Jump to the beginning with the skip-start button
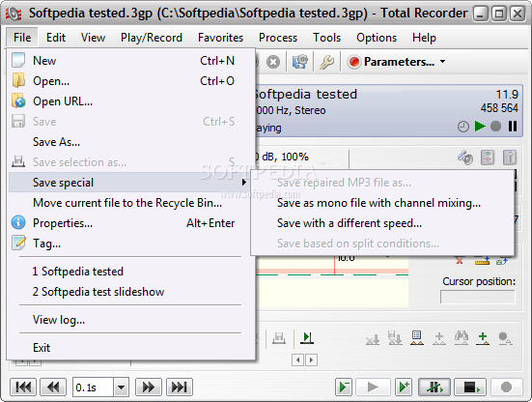Viewport: 532px width, 402px height. tap(23, 388)
